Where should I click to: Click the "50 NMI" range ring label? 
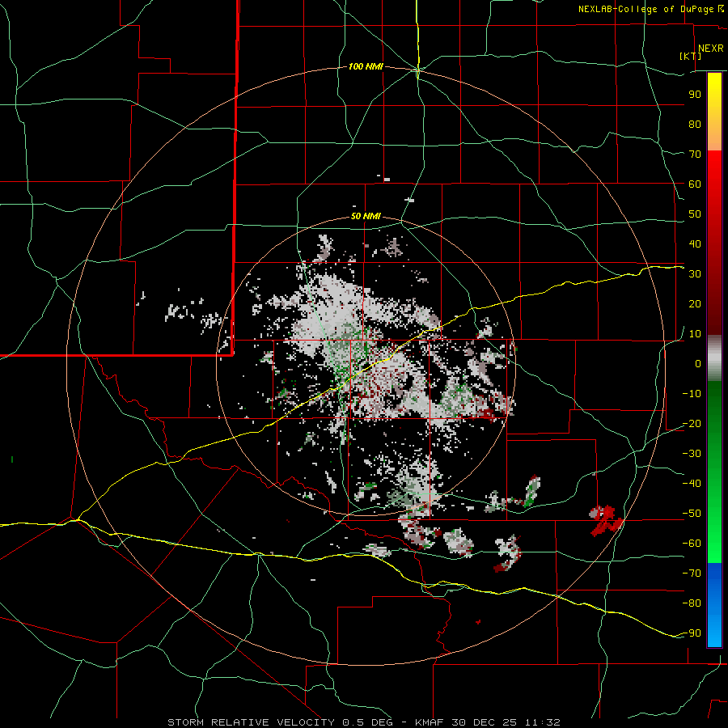pyautogui.click(x=366, y=216)
